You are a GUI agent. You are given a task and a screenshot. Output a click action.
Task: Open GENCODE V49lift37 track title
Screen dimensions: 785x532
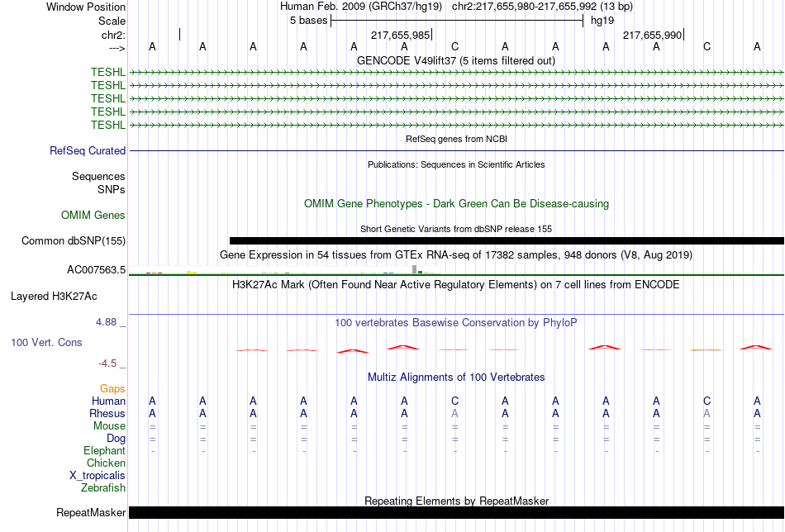click(455, 60)
